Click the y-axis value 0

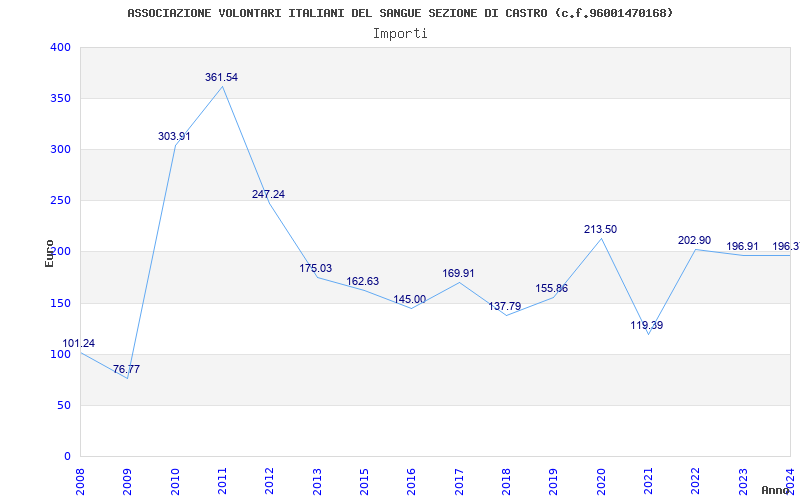click(67, 456)
